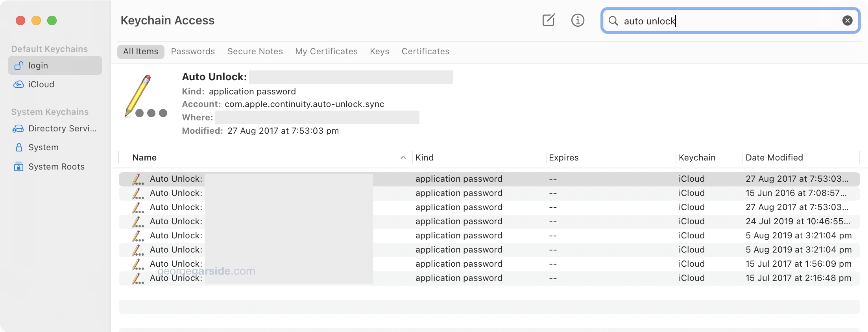Click the Modified date in the detail header

pyautogui.click(x=283, y=131)
